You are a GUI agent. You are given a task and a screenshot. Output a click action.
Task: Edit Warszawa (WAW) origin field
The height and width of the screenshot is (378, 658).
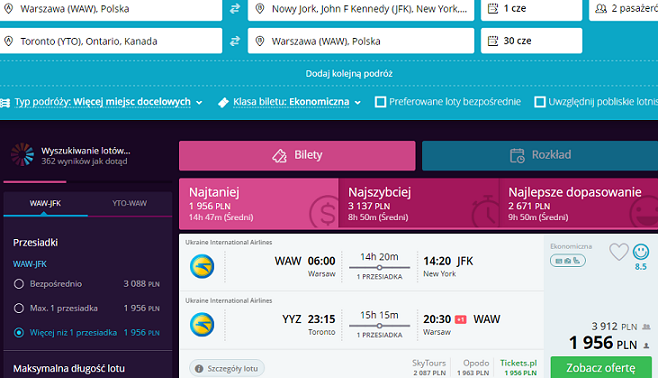click(111, 8)
